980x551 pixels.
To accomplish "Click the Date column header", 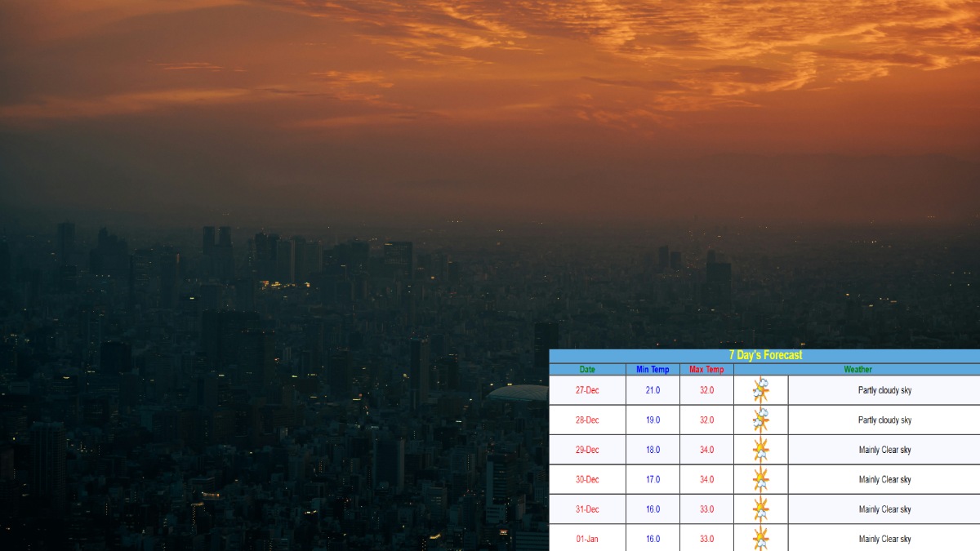I will click(587, 370).
